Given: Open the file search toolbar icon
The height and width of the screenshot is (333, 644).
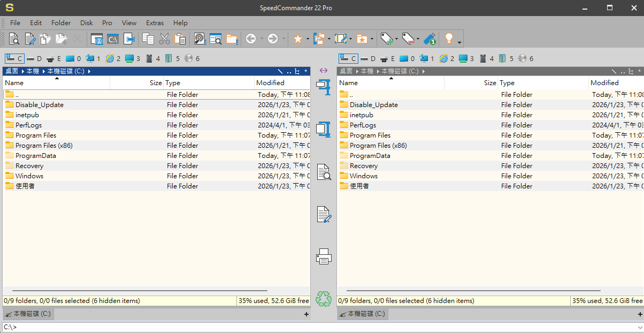Looking at the screenshot, I should [x=216, y=39].
